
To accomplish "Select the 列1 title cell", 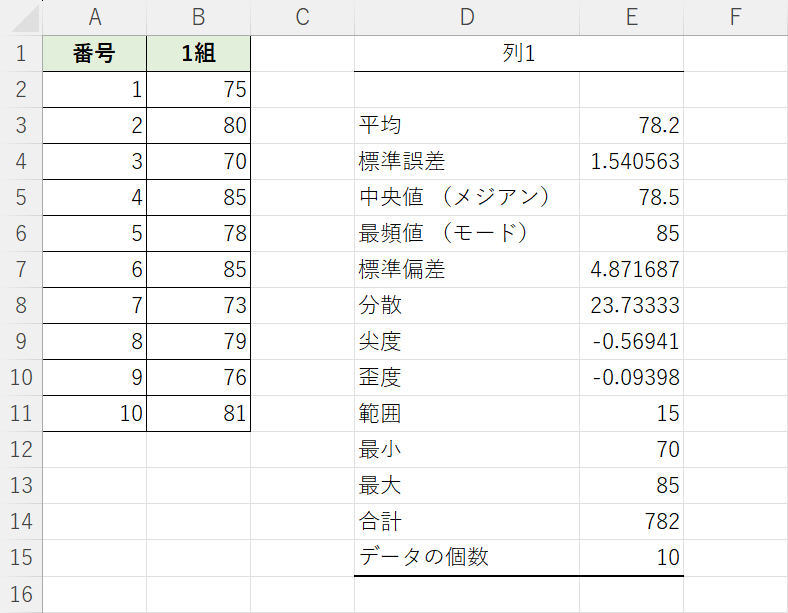I will pos(519,53).
